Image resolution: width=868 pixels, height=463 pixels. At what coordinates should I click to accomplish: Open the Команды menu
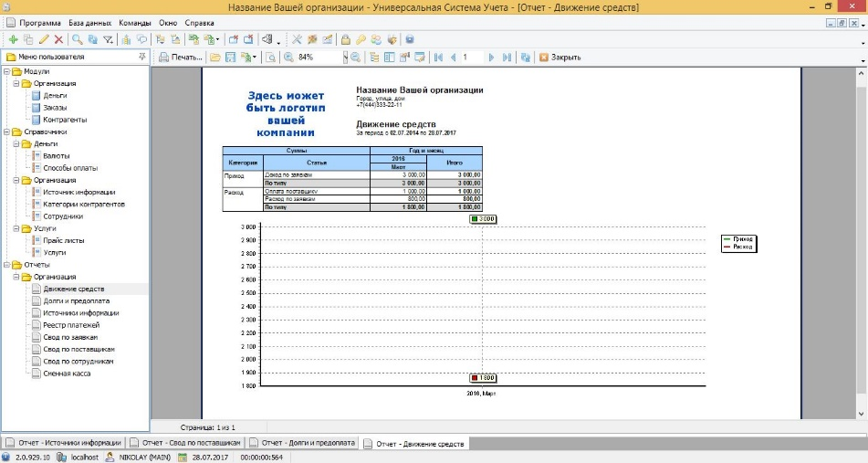coord(134,23)
